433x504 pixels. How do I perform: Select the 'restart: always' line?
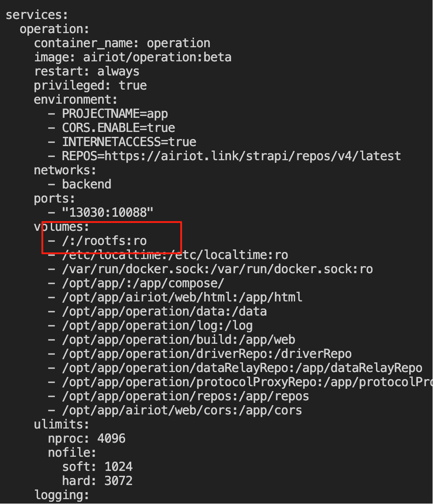(x=87, y=71)
